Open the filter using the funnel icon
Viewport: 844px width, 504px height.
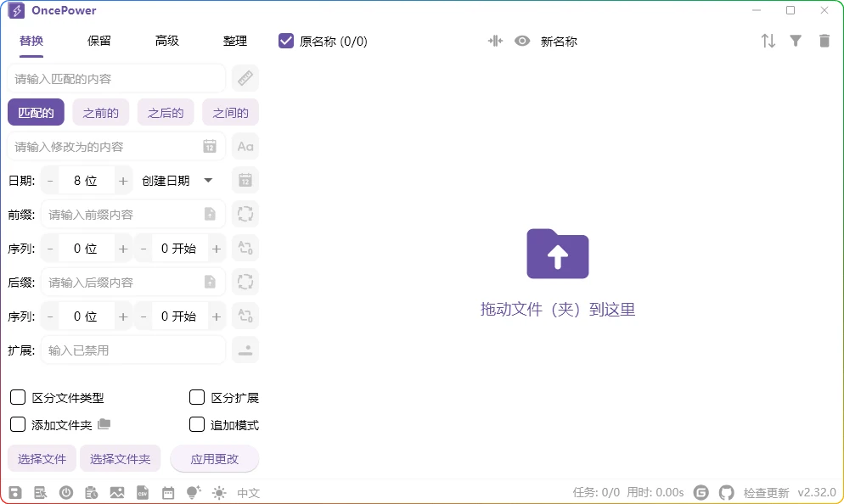point(796,40)
